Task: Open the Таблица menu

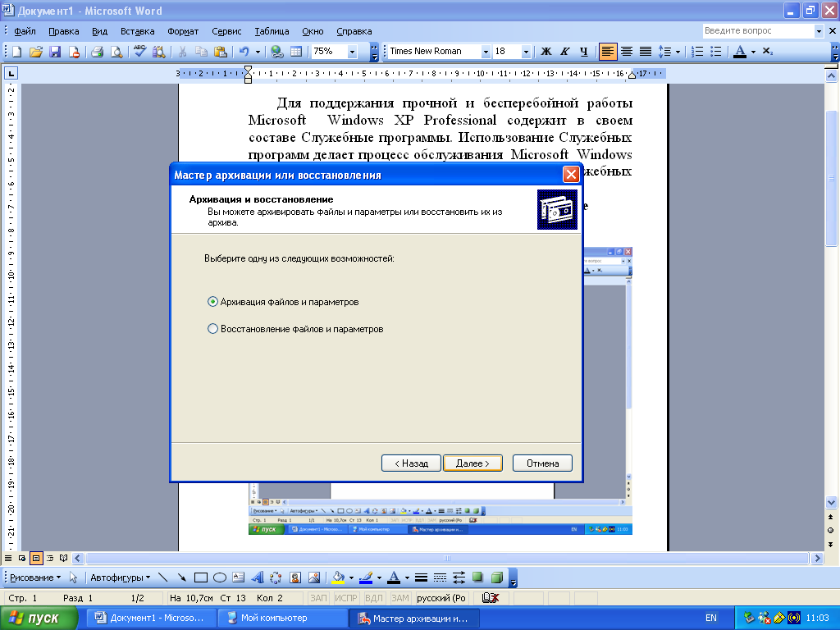Action: point(272,31)
